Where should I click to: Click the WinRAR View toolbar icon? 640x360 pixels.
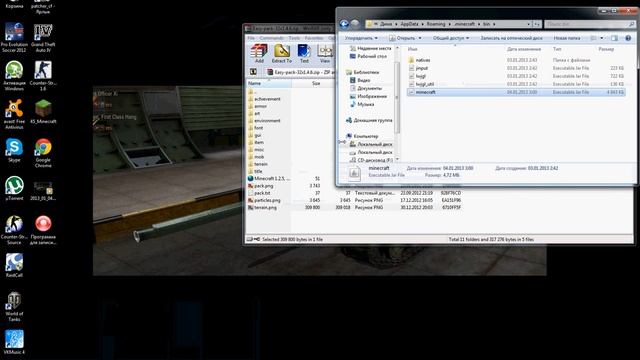click(325, 54)
